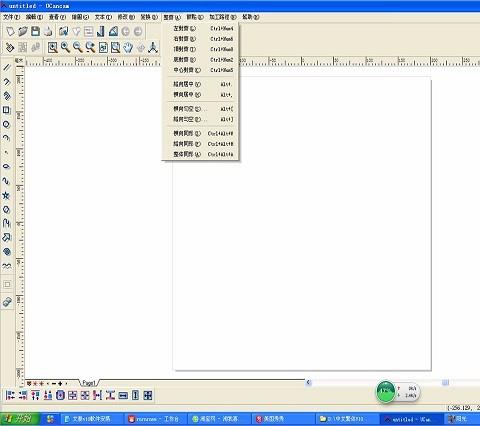Click align-right icon in bottom alignment toolbar
Image resolution: width=480 pixels, height=426 pixels.
pos(23,395)
